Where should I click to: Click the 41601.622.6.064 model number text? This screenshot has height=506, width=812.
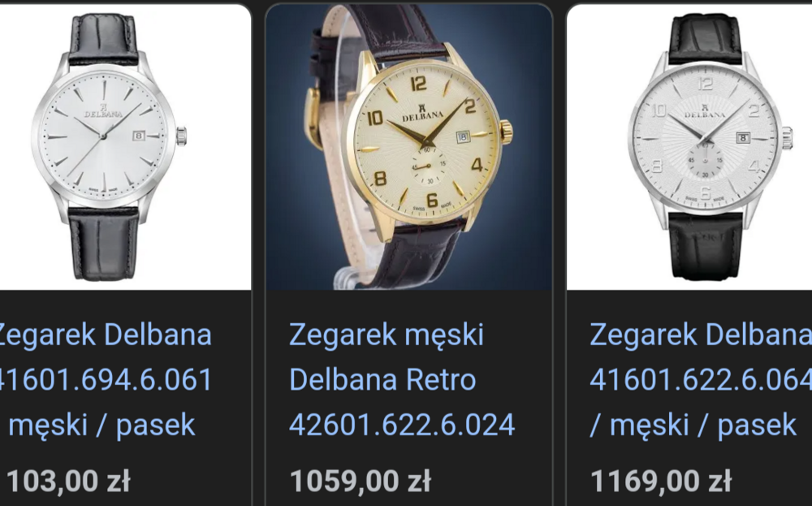pos(701,379)
